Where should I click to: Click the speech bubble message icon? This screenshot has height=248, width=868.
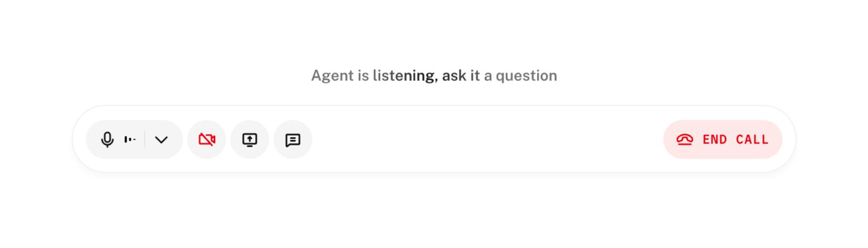pos(293,140)
